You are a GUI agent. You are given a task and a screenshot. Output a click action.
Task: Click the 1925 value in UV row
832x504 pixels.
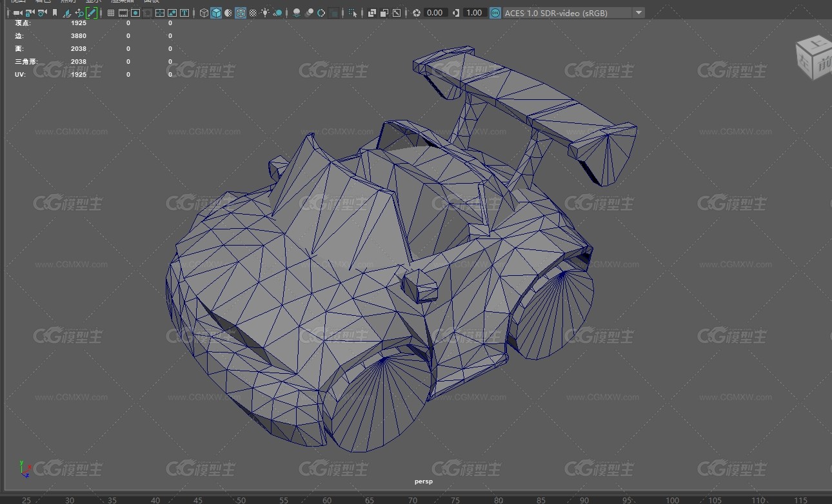coord(79,75)
